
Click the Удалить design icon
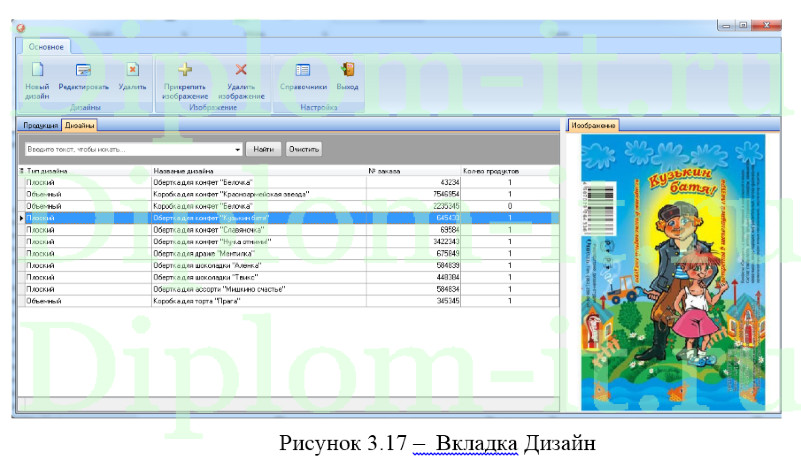point(132,70)
